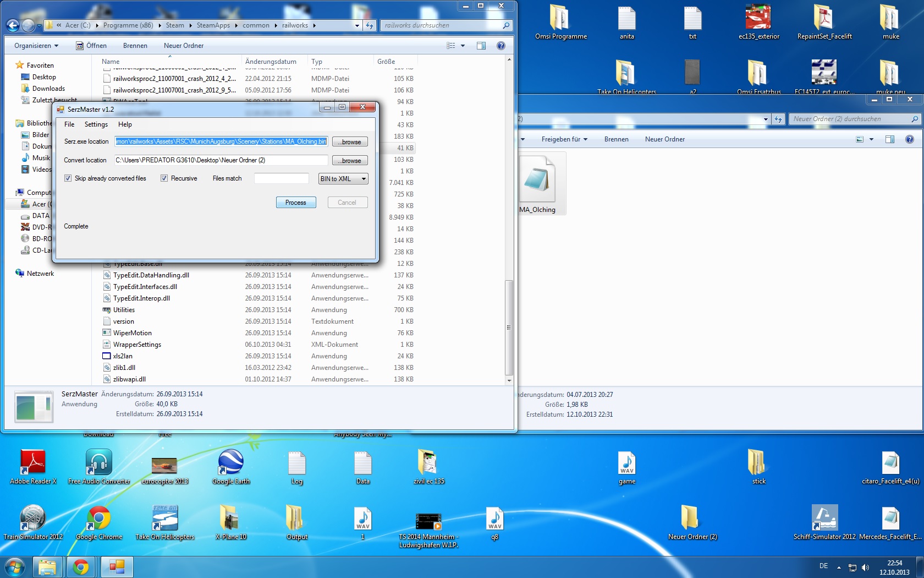Expand the Freigeben für dropdown
924x578 pixels.
[564, 139]
